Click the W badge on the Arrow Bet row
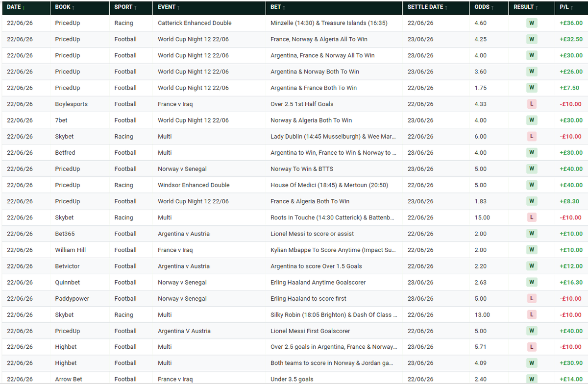588x384 pixels. pyautogui.click(x=532, y=379)
